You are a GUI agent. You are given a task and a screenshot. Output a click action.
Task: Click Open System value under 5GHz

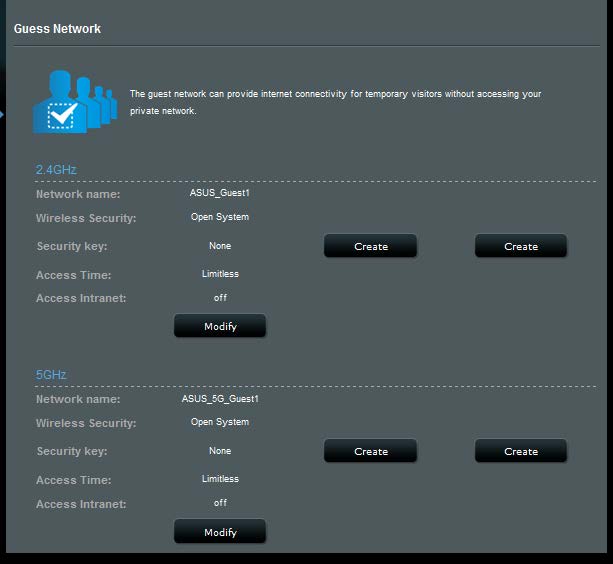click(220, 422)
